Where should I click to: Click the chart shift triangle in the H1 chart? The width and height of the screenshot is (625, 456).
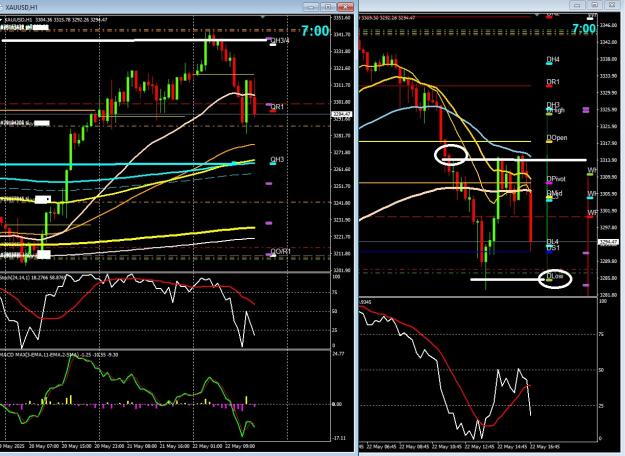point(262,17)
